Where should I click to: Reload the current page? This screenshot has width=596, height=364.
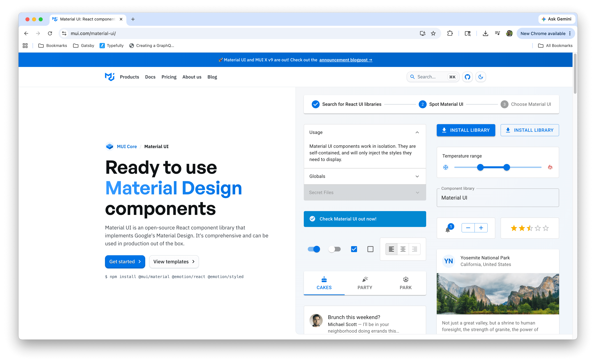[x=50, y=33]
